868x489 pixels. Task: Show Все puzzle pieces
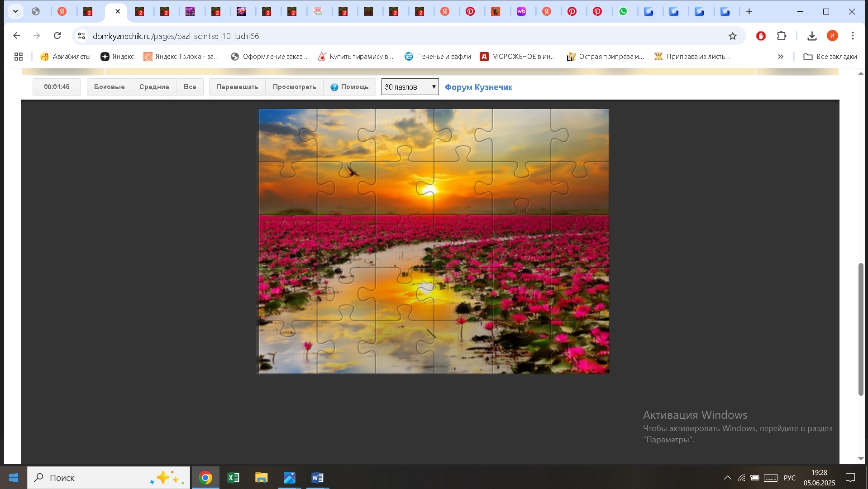tap(190, 87)
